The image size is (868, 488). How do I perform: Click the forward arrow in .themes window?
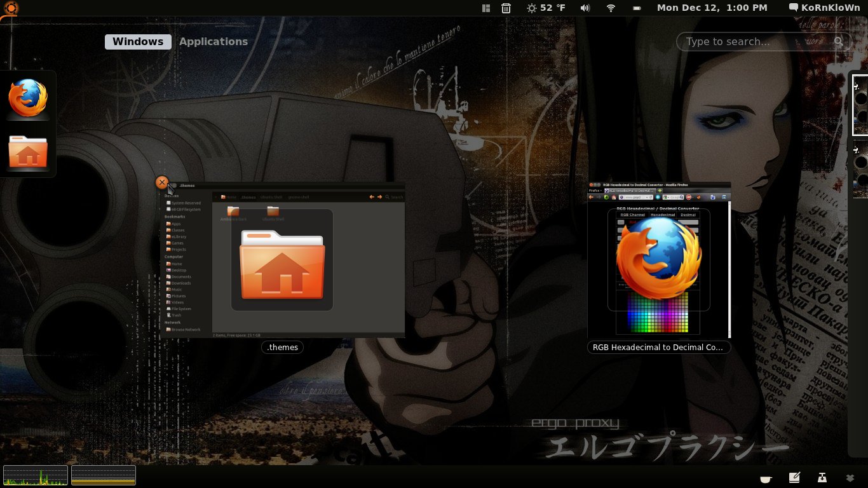pyautogui.click(x=380, y=197)
